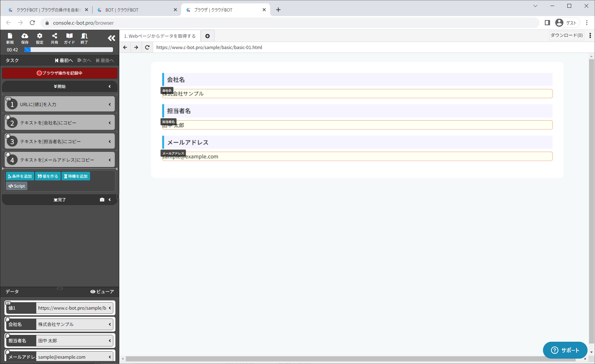This screenshot has height=364, width=595.
Task: Toggle Chrome side panel icon
Action: [547, 23]
